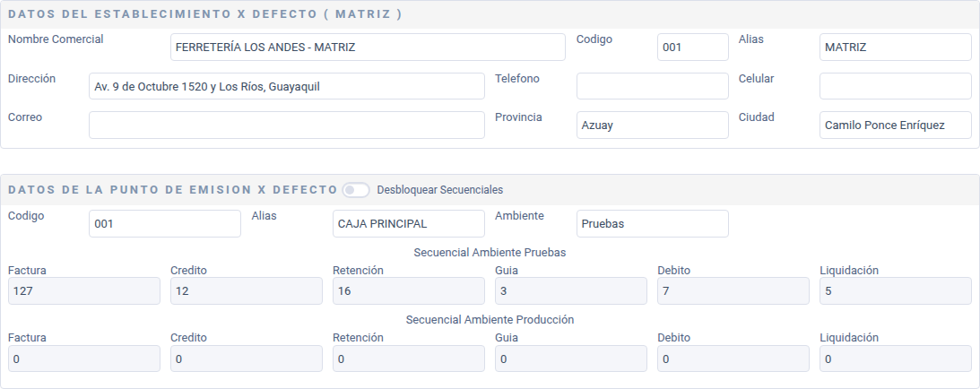Click the 'Datos del Establecimiento x Defecto' header
The width and height of the screenshot is (980, 389).
pos(205,13)
